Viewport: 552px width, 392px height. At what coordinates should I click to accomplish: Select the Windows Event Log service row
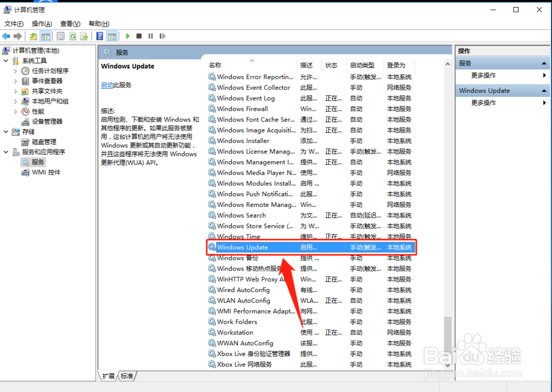[x=311, y=98]
